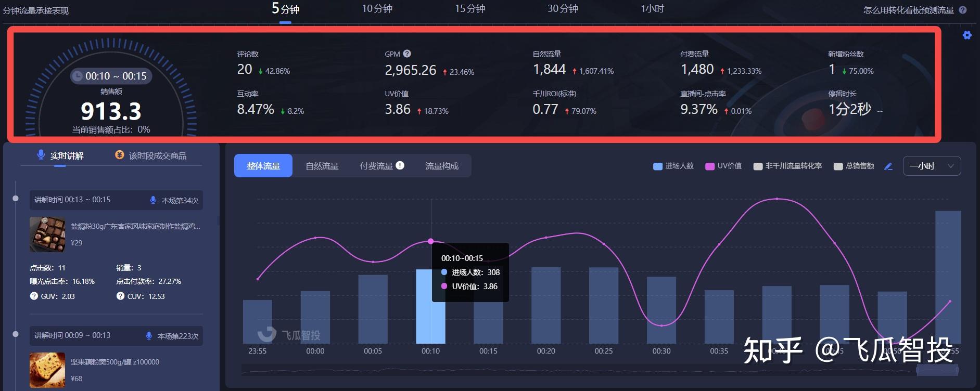
Task: Click the GPM question mark icon
Action: [x=407, y=54]
